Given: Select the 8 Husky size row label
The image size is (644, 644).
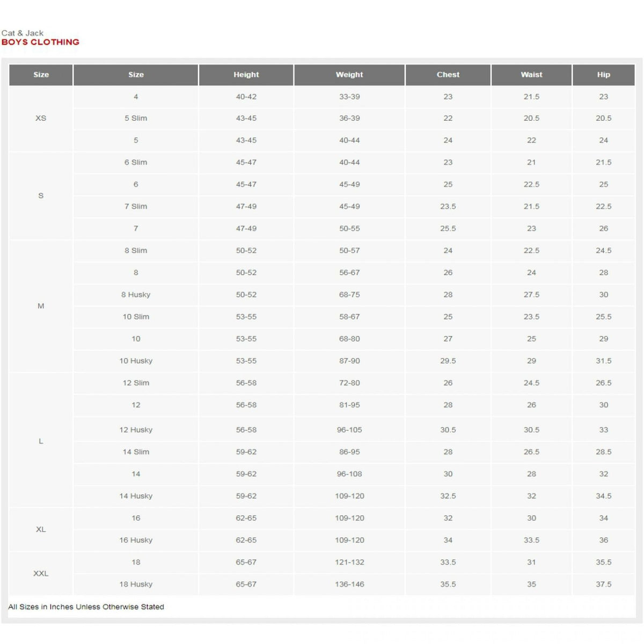Looking at the screenshot, I should [136, 295].
